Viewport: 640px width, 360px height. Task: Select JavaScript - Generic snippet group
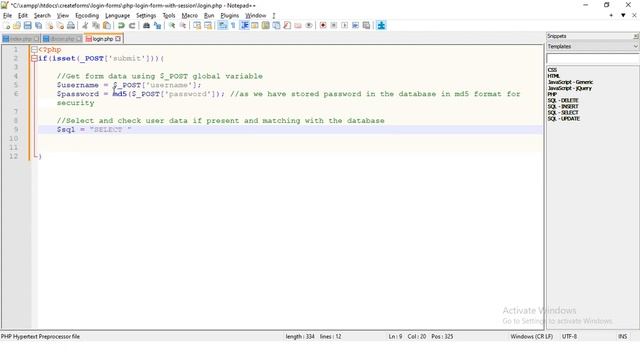tap(570, 82)
